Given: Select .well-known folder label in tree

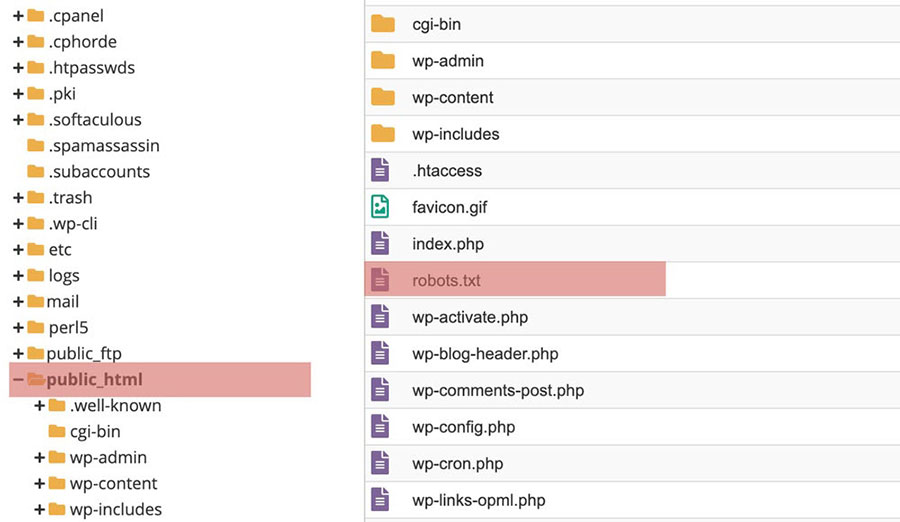Looking at the screenshot, I should [x=115, y=405].
